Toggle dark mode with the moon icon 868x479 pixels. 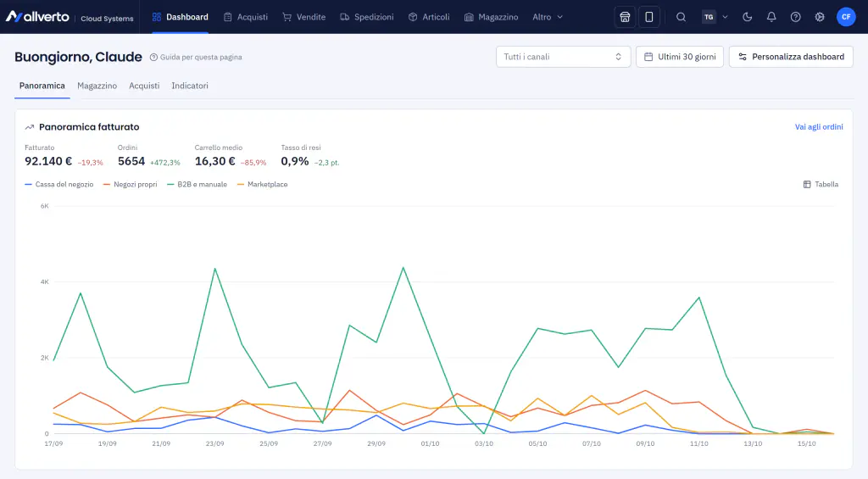(748, 17)
